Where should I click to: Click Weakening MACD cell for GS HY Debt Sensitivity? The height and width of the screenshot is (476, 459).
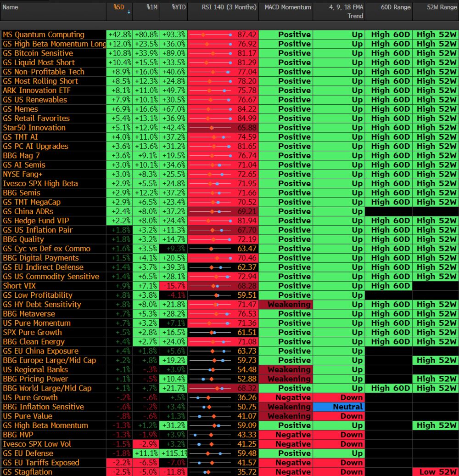pyautogui.click(x=285, y=305)
